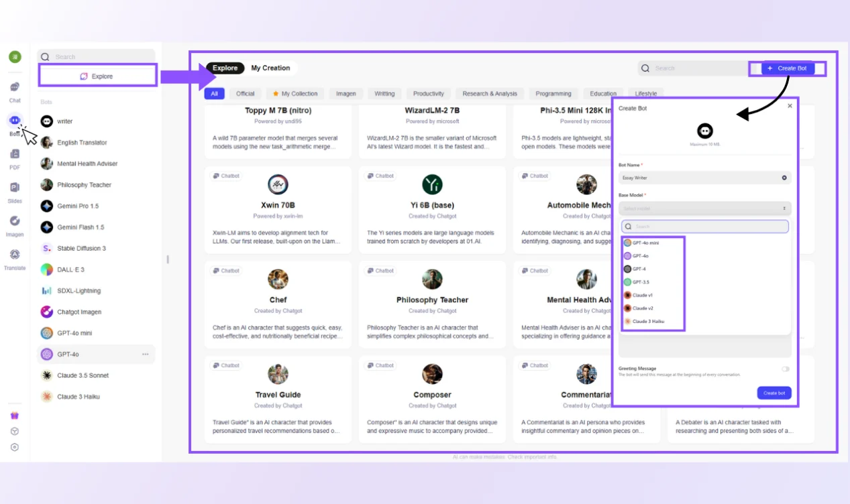Open the Chat icon in left sidebar

(15, 88)
